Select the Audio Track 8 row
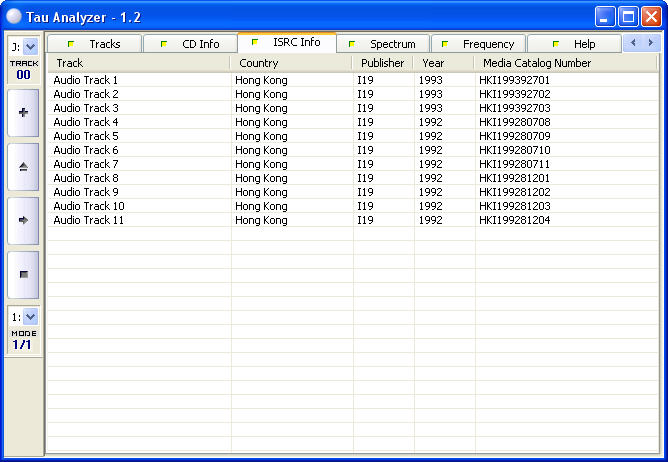This screenshot has width=668, height=462. click(x=353, y=178)
